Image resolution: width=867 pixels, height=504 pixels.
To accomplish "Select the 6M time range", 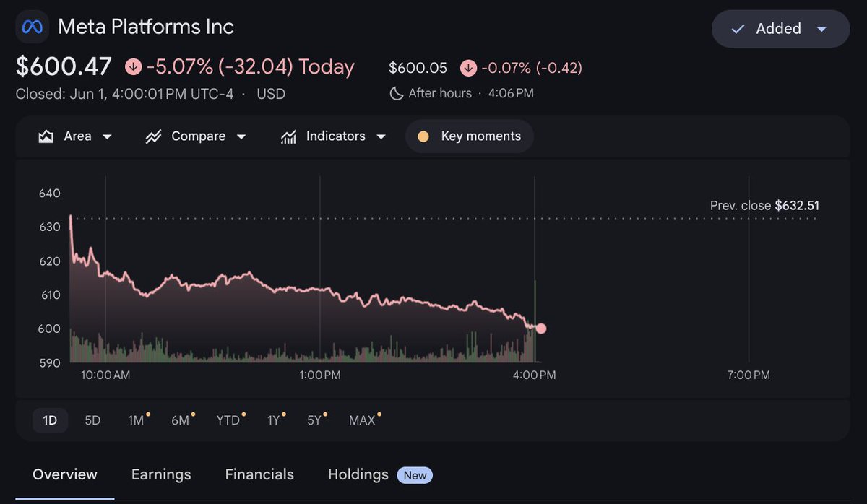I will pos(181,420).
